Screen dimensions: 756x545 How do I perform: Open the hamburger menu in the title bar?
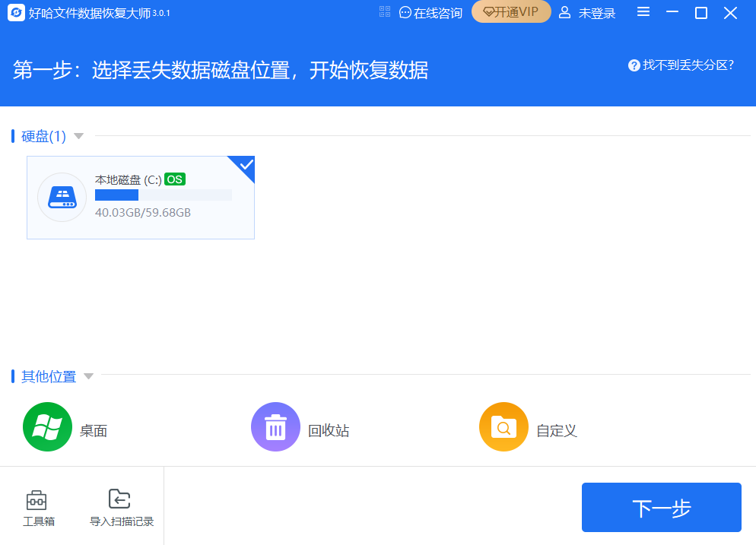coord(643,12)
